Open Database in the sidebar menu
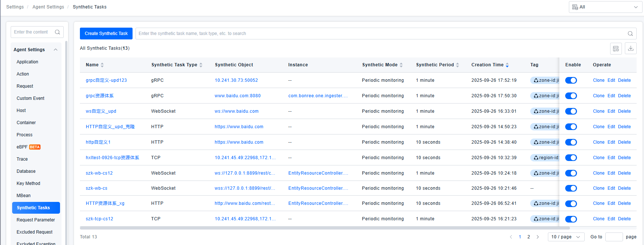The image size is (644, 245). click(26, 171)
